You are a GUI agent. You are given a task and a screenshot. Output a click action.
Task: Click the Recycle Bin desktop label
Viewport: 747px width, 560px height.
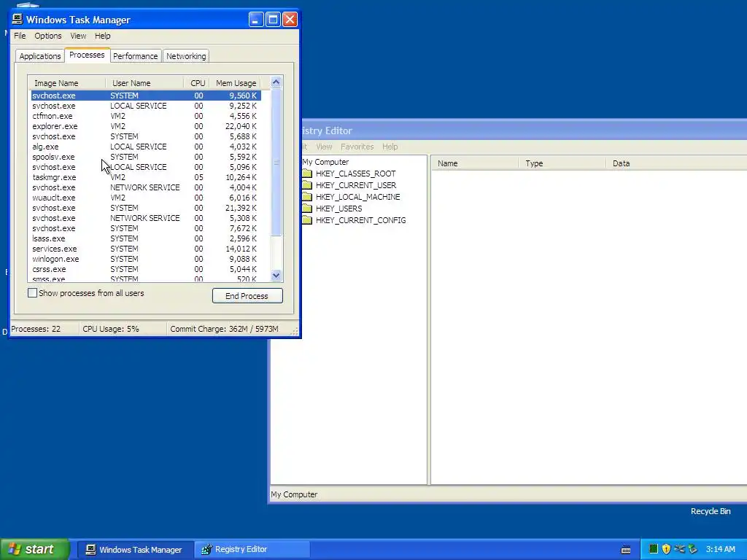pyautogui.click(x=711, y=511)
